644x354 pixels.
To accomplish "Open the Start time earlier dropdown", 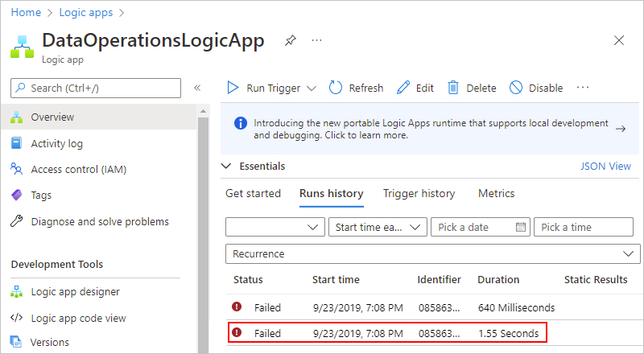I will [378, 227].
